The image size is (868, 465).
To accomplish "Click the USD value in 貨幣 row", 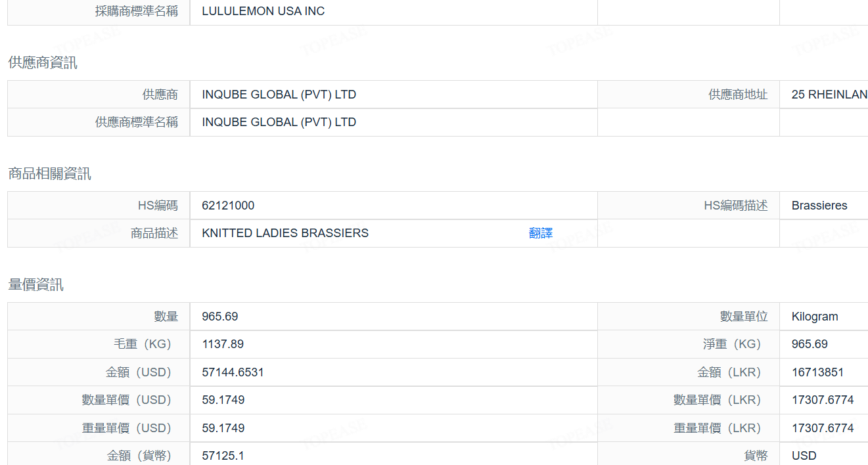I will click(804, 456).
